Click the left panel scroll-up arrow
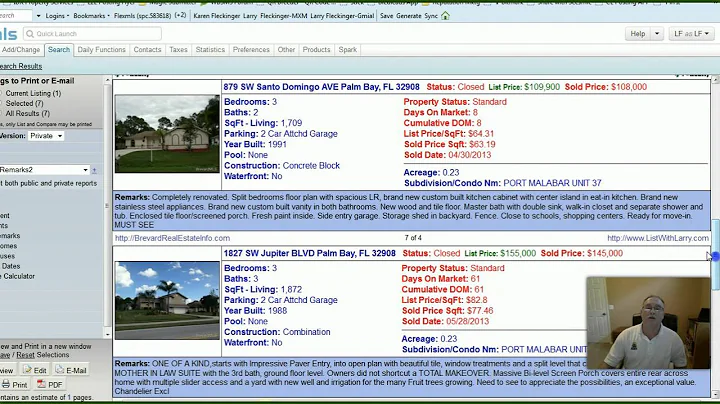720x404 pixels. (x=107, y=81)
